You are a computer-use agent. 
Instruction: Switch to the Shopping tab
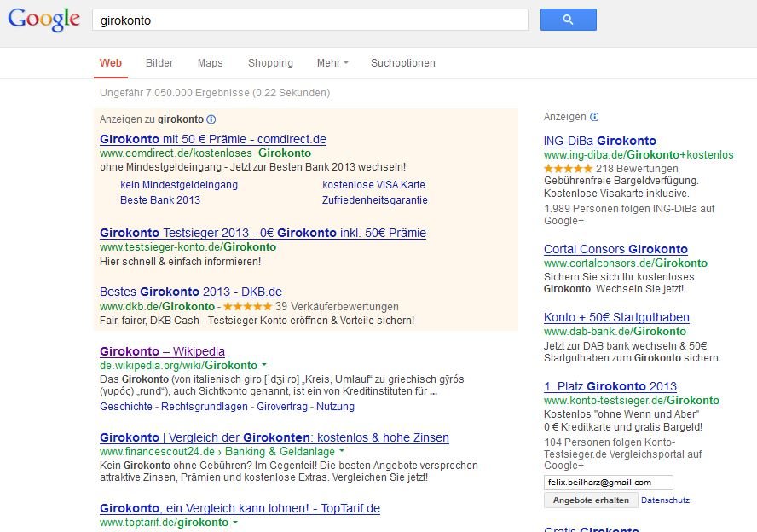click(x=270, y=63)
